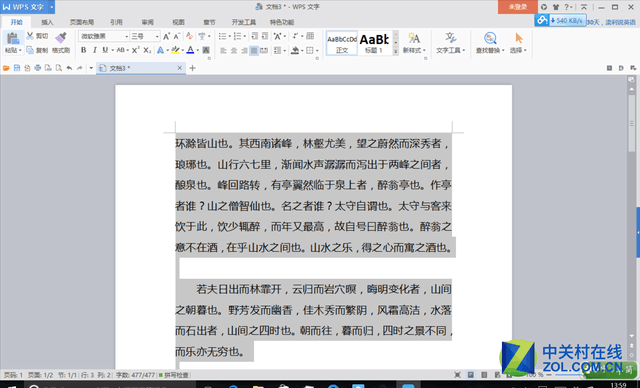Apply yellow highlight color

[175, 50]
